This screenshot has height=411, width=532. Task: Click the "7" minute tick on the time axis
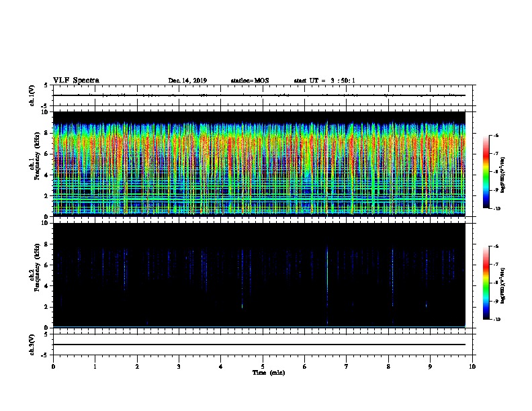click(x=347, y=367)
